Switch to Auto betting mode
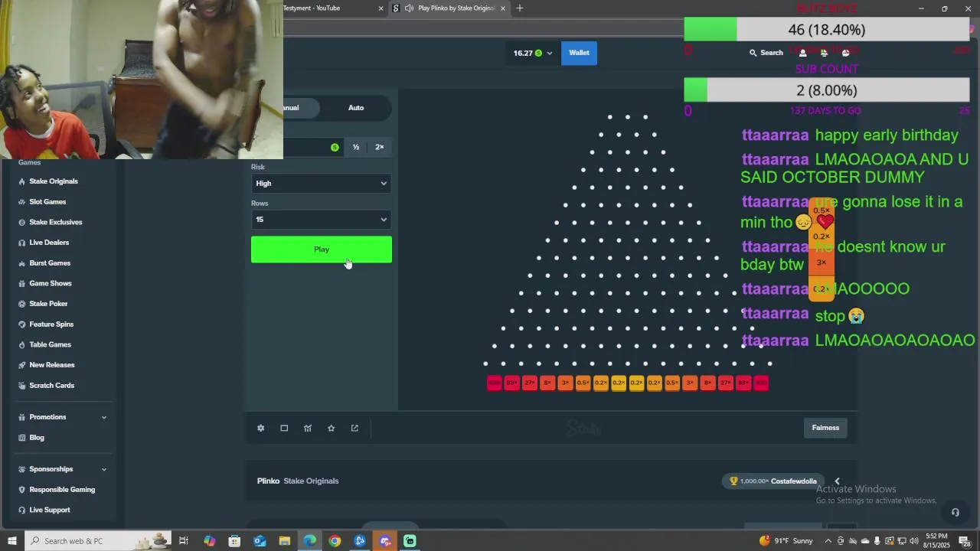Screen dimensions: 980x551 tap(356, 108)
